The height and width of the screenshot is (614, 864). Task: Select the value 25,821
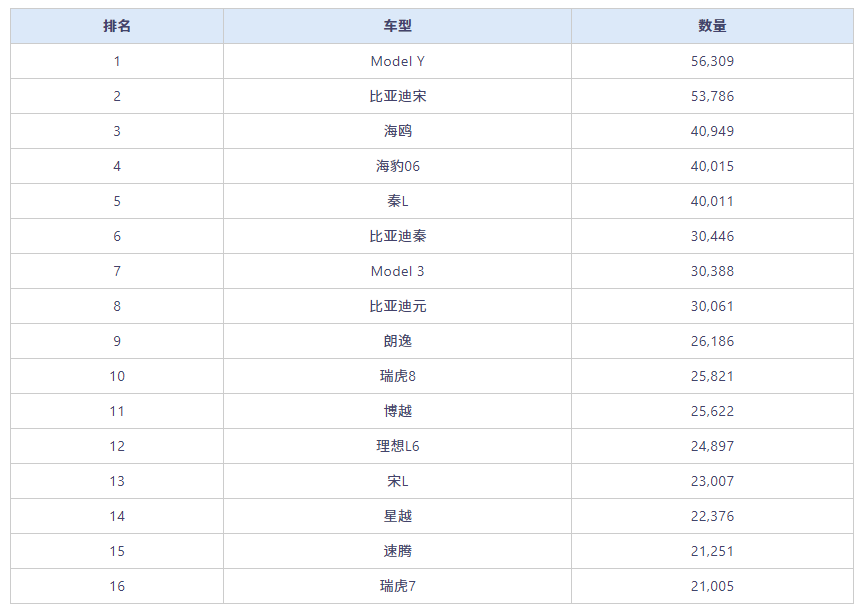pos(712,376)
